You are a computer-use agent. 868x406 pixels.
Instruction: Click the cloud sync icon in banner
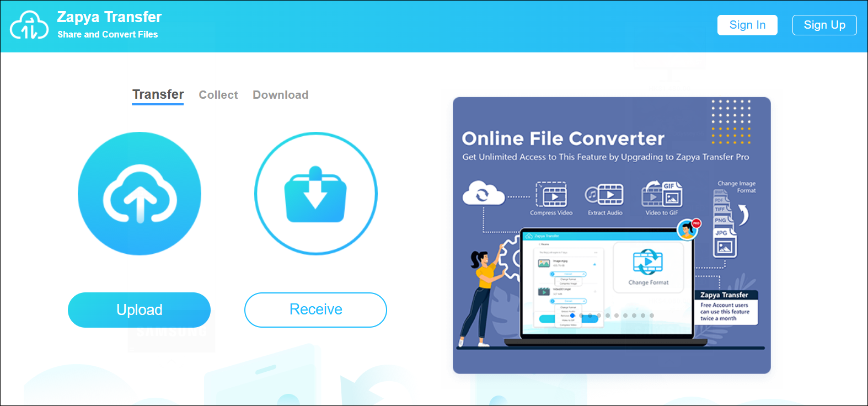tap(483, 194)
